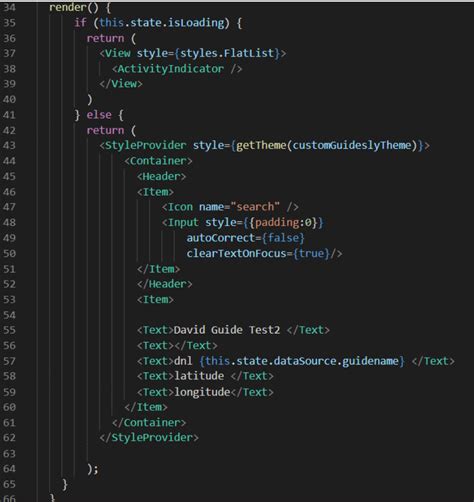The width and height of the screenshot is (474, 502).
Task: Click the else keyword on line 41
Action: [x=99, y=115]
